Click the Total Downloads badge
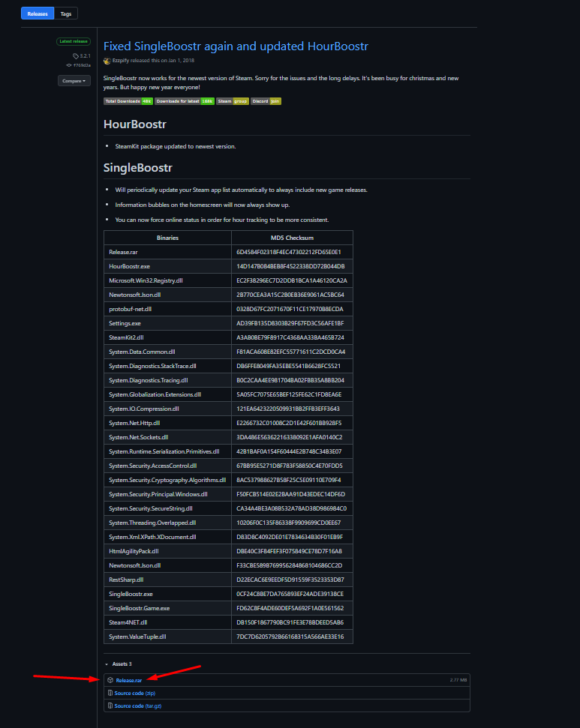 point(128,101)
